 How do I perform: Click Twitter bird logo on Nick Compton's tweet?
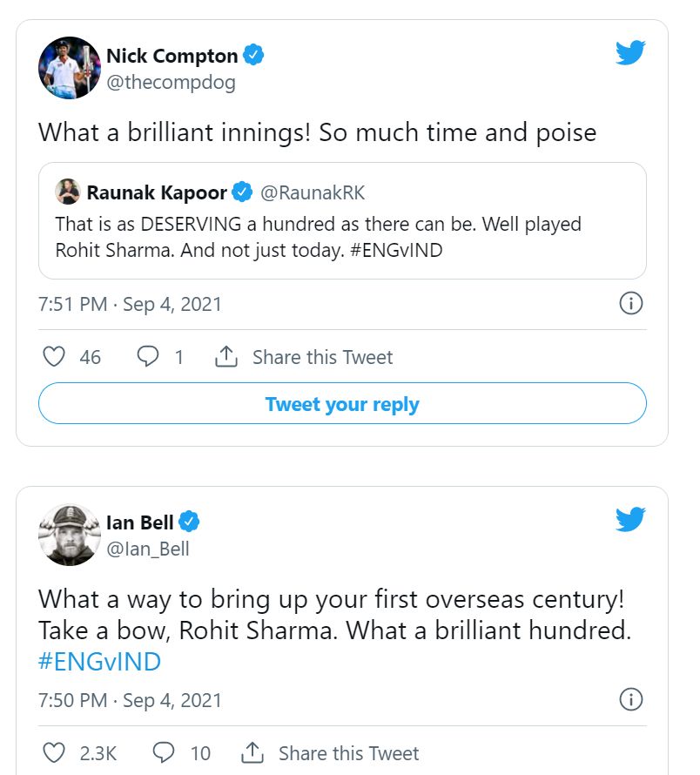point(630,54)
